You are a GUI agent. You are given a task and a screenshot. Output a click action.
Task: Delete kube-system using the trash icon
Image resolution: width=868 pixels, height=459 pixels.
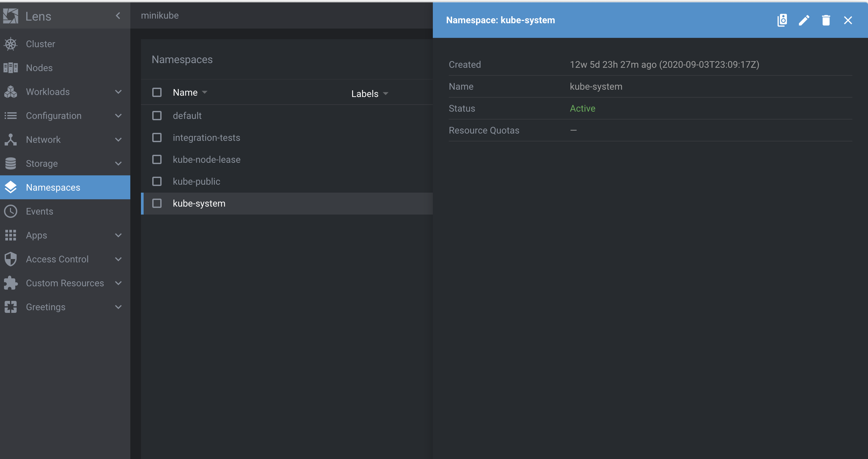[x=826, y=20]
